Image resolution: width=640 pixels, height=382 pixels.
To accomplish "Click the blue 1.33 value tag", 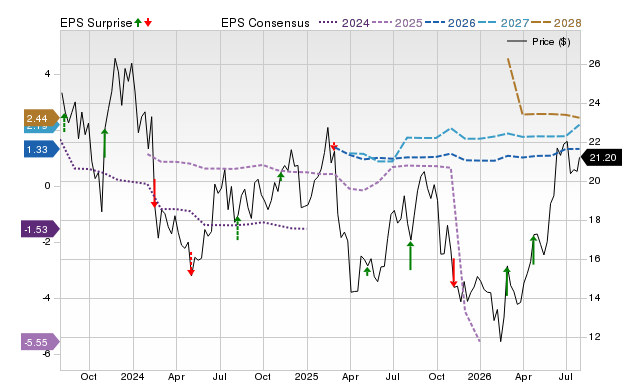I will (42, 149).
